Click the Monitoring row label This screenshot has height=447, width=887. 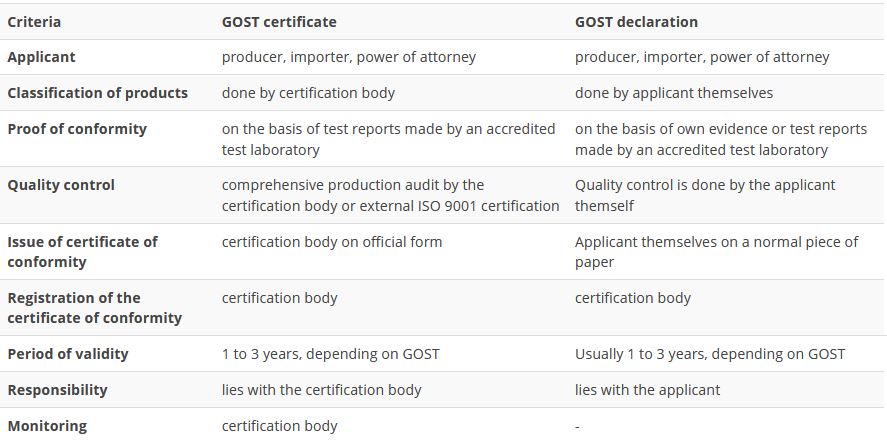(x=47, y=426)
